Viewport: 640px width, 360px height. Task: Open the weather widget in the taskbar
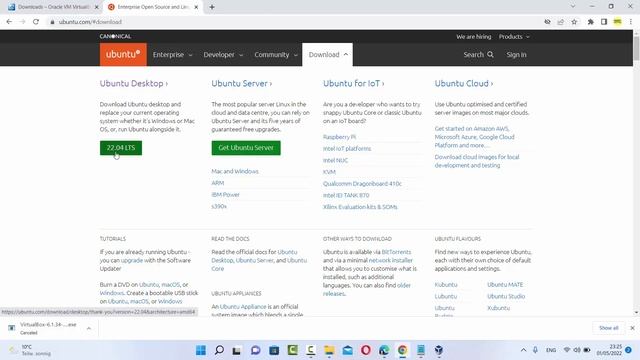pos(29,350)
